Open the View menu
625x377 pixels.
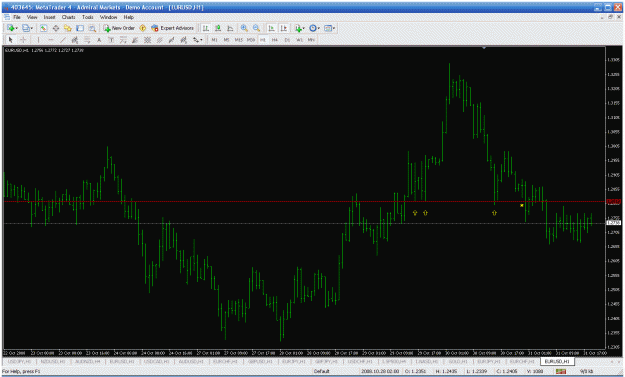(32, 17)
